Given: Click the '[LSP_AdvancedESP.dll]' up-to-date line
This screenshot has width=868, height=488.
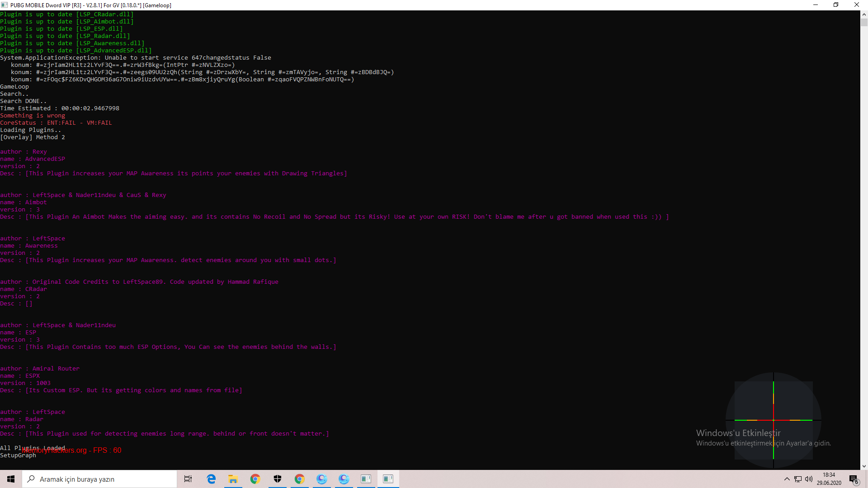Looking at the screenshot, I should [x=76, y=51].
